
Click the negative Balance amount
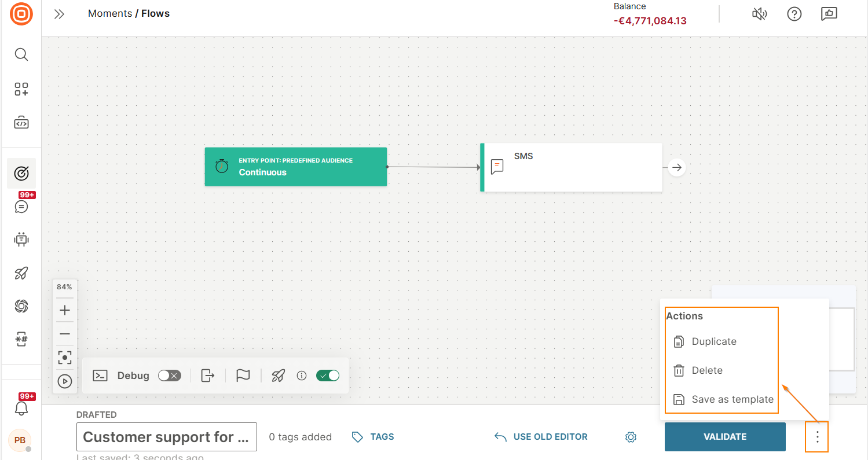(x=650, y=21)
